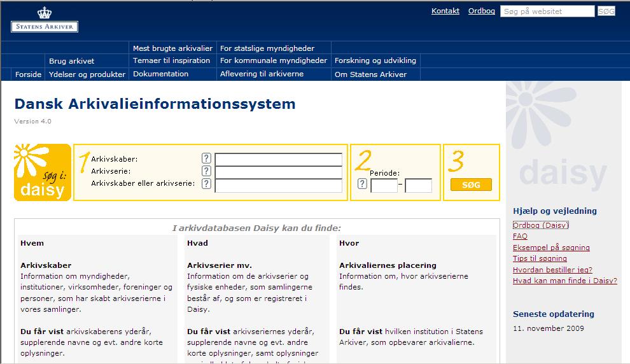The height and width of the screenshot is (364, 630).
Task: Click the yellow SØG search button
Action: coord(471,185)
